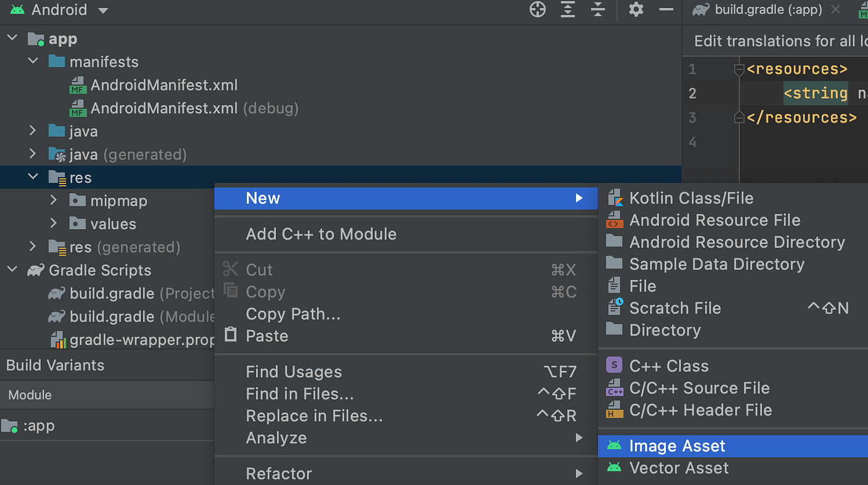Click the Collapse All icon in Project toolbar
The image size is (868, 485).
pos(598,10)
